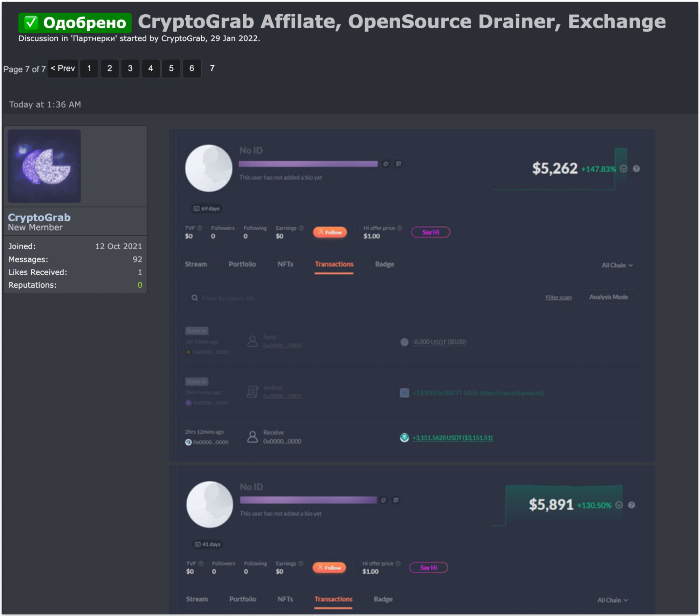Open forum page 6
The image size is (700, 616).
coord(192,68)
